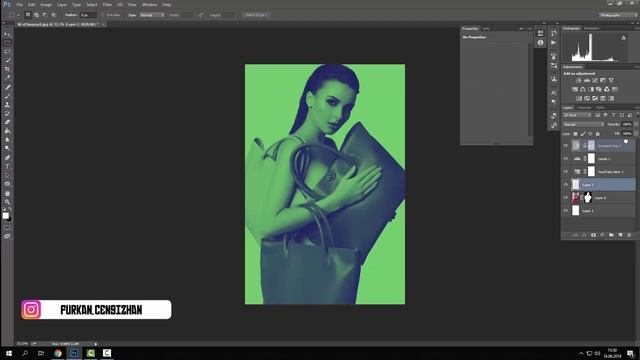
Task: Open the Fill slider dropdown arrow
Action: tap(636, 133)
